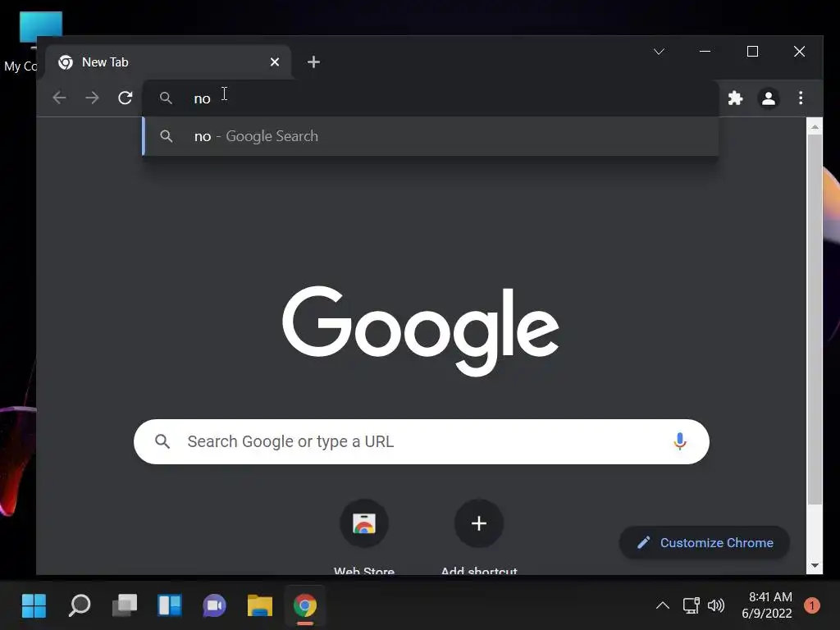This screenshot has height=630, width=840.
Task: Click the scrollbar down arrow
Action: [x=815, y=565]
